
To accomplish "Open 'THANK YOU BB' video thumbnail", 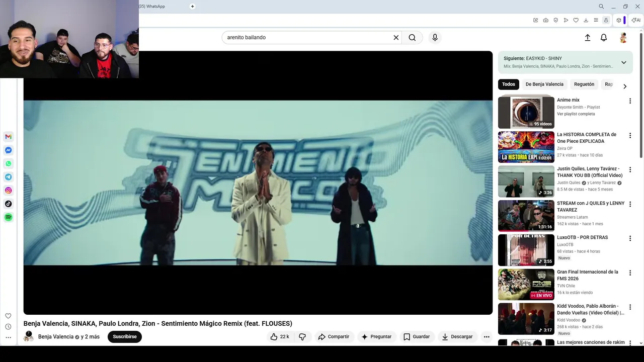I will (526, 182).
